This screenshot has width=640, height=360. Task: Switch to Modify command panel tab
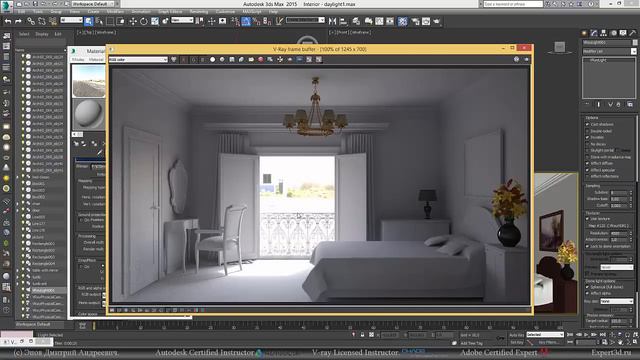(x=594, y=33)
